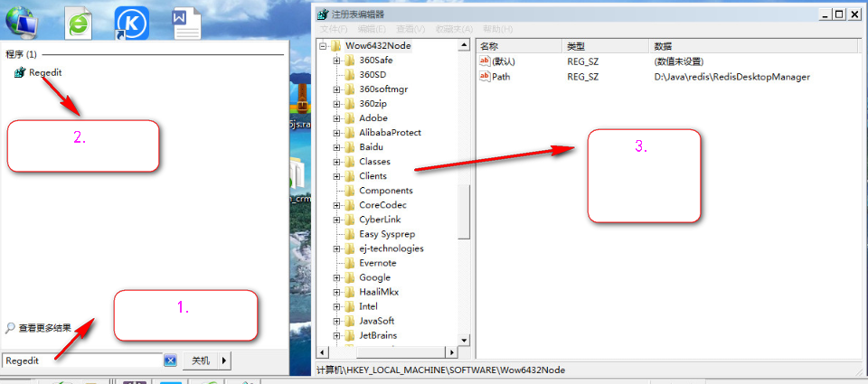Click the Wow6432Node folder icon
Screen dimensions: 868x384
pos(336,45)
